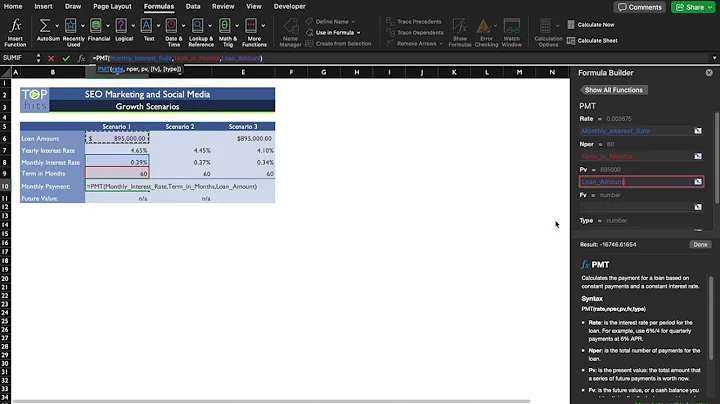Open the Data tab
The width and height of the screenshot is (720, 404).
[193, 6]
